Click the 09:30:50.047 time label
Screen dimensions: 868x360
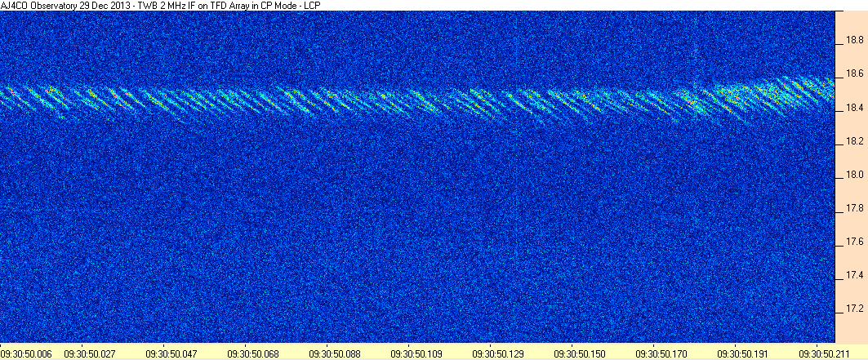[x=170, y=353]
